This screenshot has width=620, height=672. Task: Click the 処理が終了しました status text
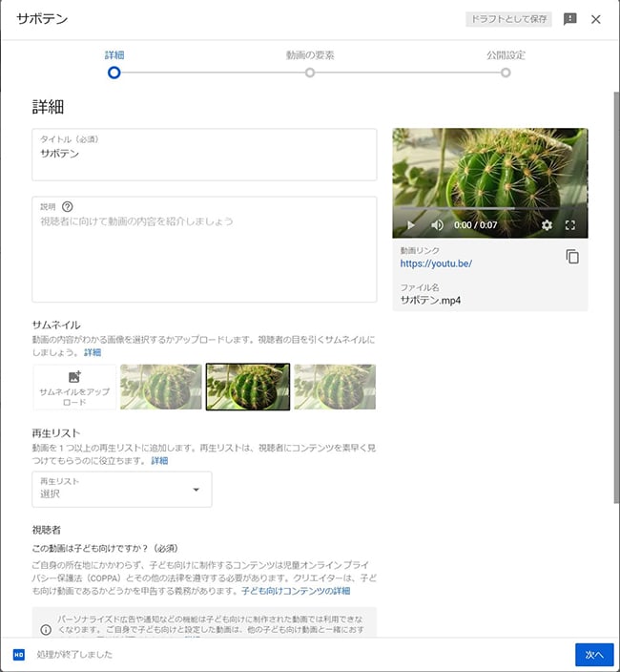pos(74,655)
